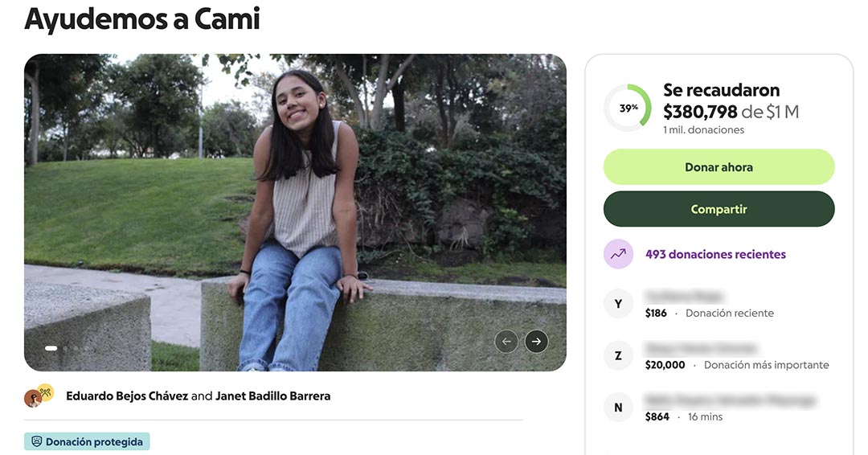
Task: Open the 493 donaciones recientes link
Action: click(x=715, y=255)
